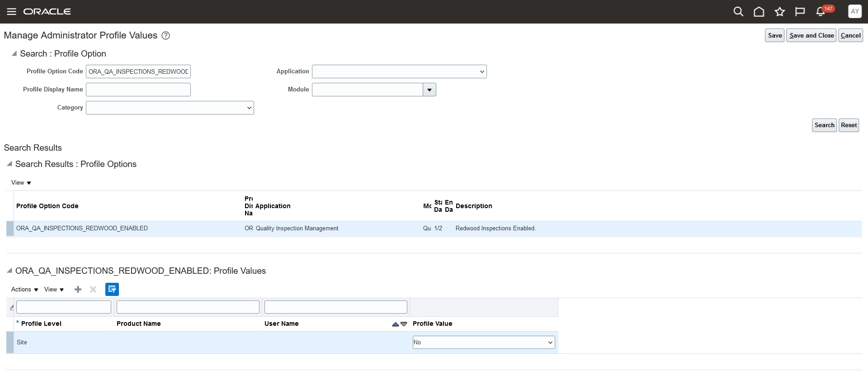This screenshot has height=381, width=868.
Task: Open the Actions menu
Action: pos(25,290)
